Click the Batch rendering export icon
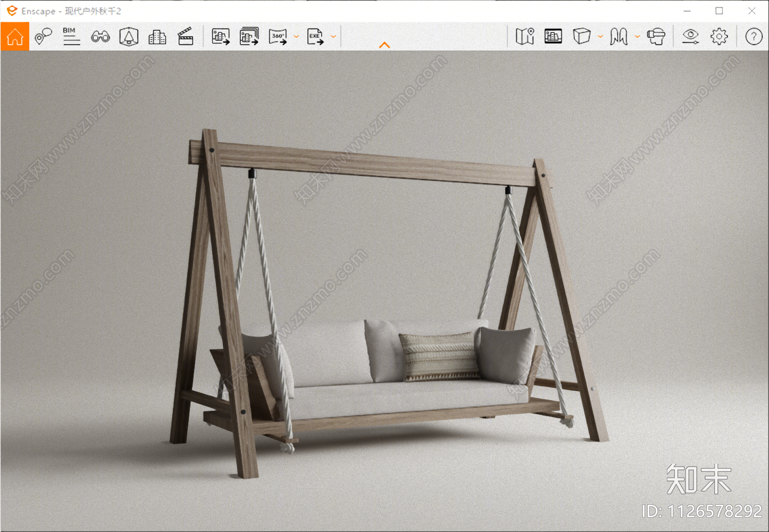The width and height of the screenshot is (769, 532). 249,37
